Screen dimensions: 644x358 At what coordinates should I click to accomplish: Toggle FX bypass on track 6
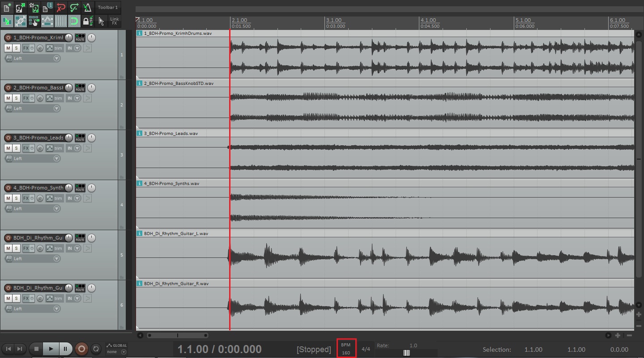pyautogui.click(x=32, y=298)
